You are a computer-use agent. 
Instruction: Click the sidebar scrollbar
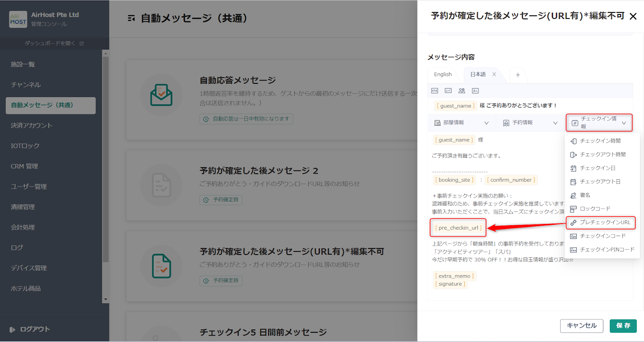click(105, 159)
